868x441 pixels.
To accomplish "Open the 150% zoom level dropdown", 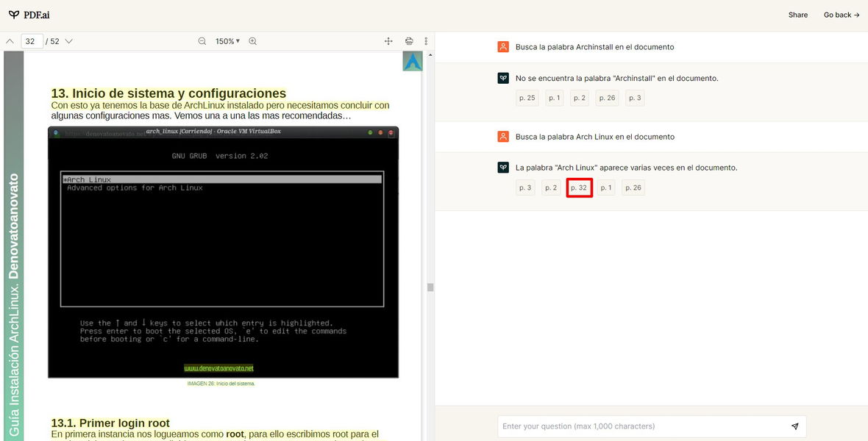I will click(227, 41).
